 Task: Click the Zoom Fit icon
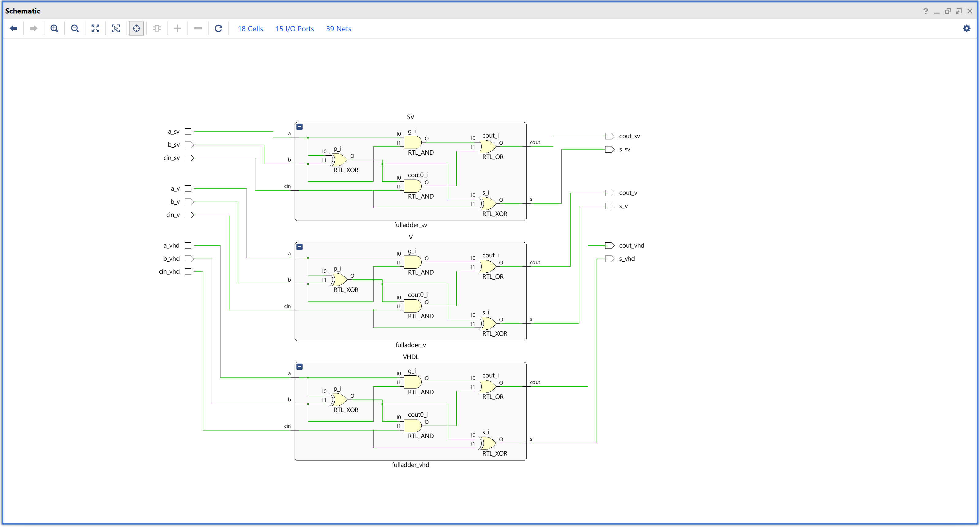tap(96, 28)
